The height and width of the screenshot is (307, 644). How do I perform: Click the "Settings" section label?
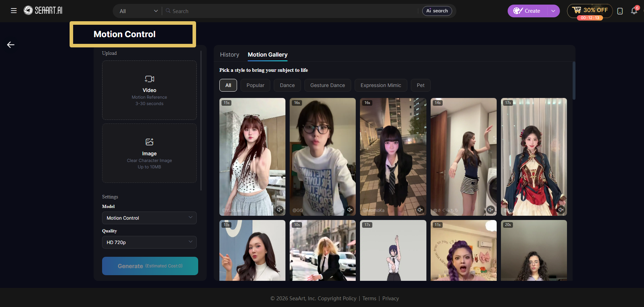coord(110,197)
